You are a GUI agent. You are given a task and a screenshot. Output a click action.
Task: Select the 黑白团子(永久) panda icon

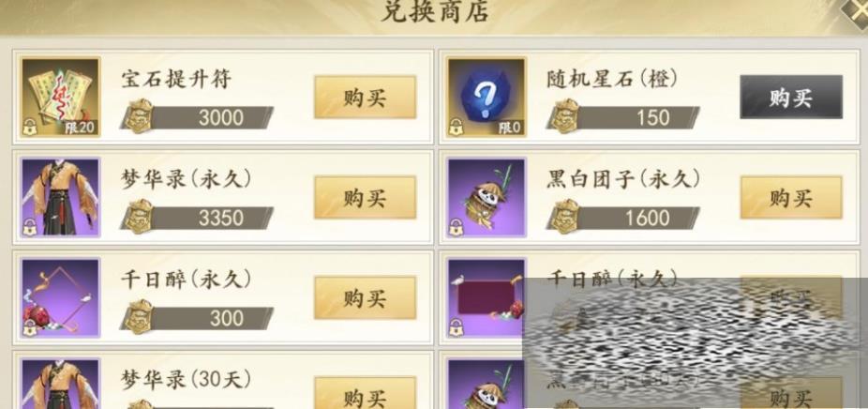tap(486, 198)
